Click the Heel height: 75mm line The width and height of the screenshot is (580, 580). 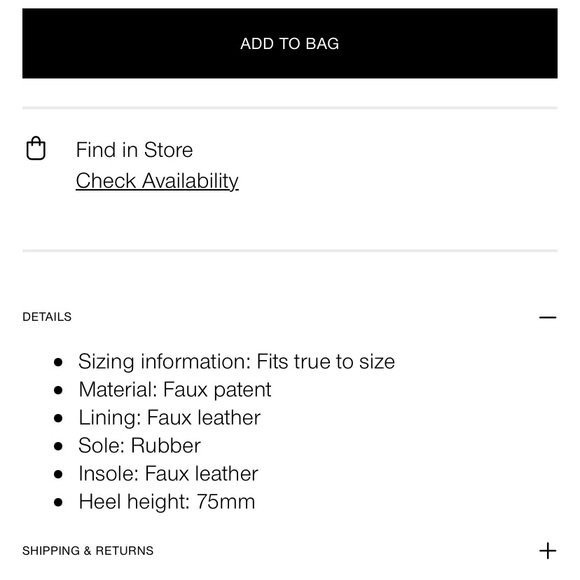[x=166, y=502]
